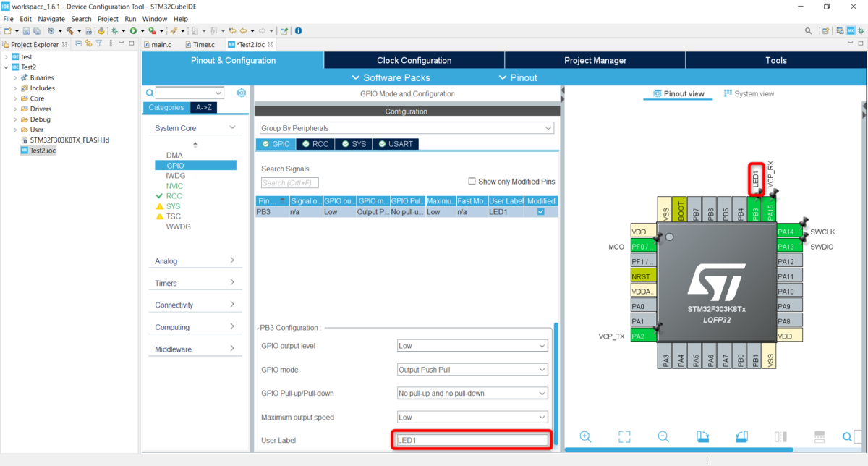Click the Search Signals field

point(290,183)
